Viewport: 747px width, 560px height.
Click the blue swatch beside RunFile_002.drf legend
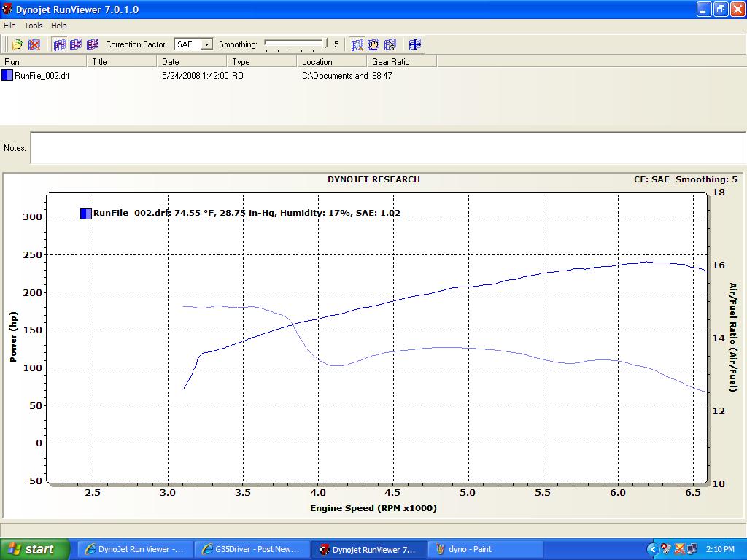86,214
